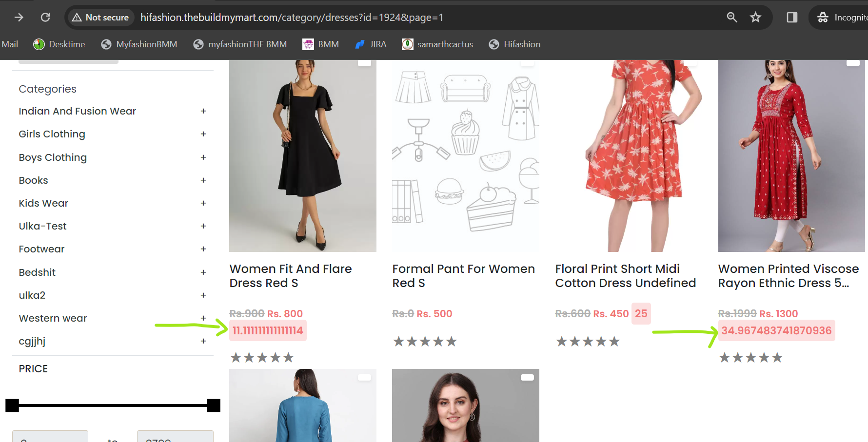868x442 pixels.
Task: Open the Western wear category link
Action: [53, 318]
